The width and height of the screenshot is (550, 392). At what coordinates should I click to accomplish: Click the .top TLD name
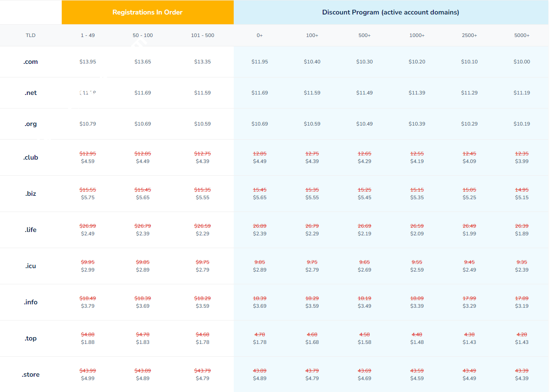(31, 338)
